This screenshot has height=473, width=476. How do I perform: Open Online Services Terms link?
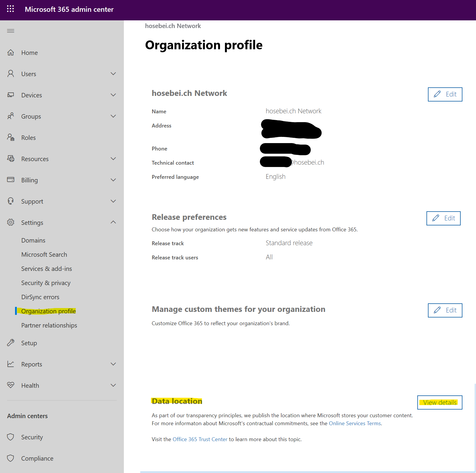[x=355, y=423]
